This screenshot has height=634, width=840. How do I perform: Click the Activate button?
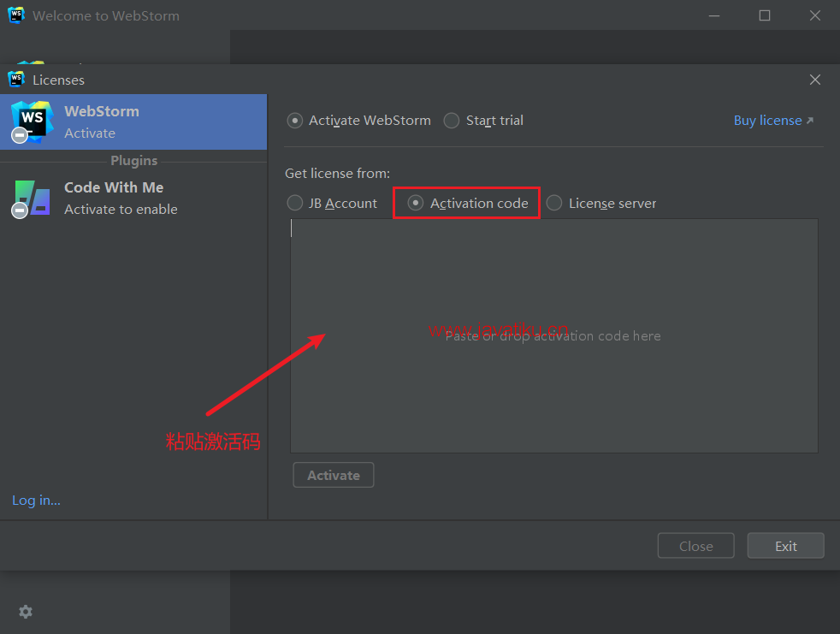click(x=334, y=475)
